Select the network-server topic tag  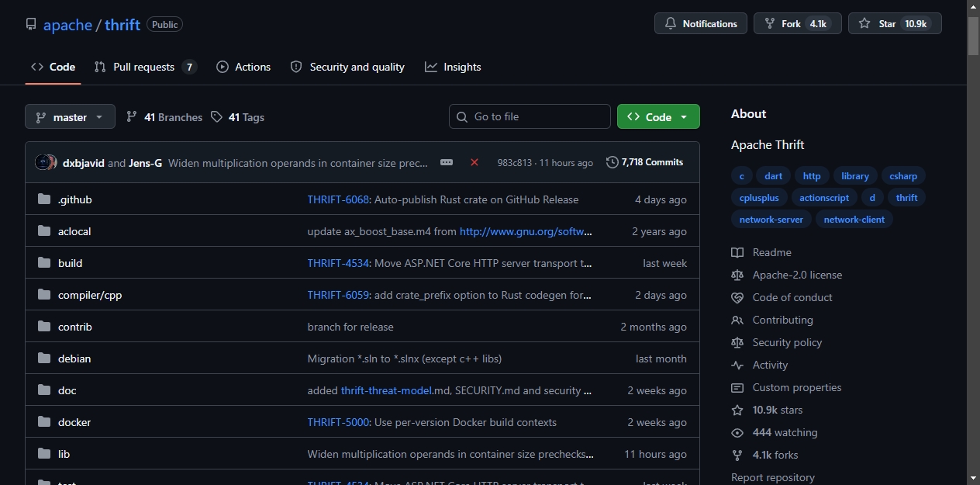pos(771,220)
